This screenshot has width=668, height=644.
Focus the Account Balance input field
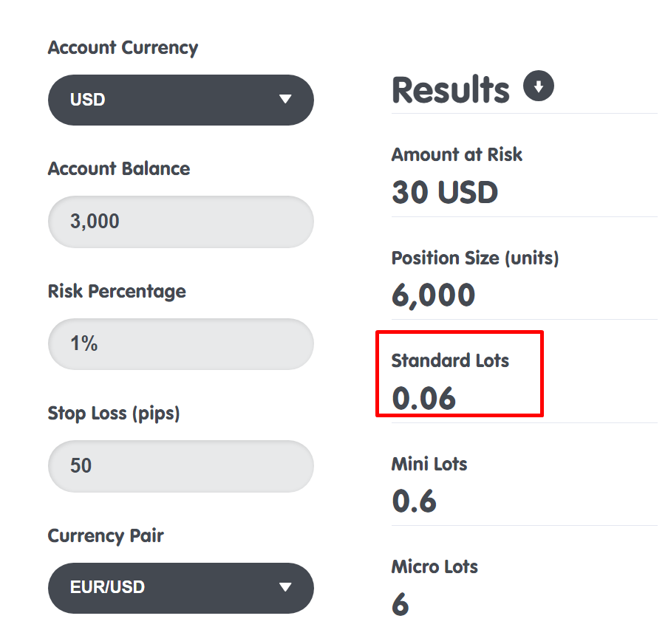pos(180,222)
